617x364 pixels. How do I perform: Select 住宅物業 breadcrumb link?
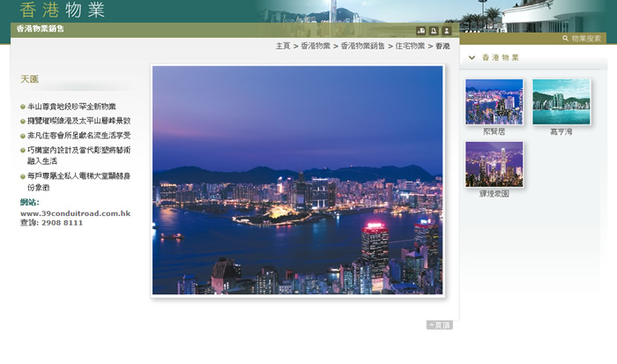click(409, 46)
